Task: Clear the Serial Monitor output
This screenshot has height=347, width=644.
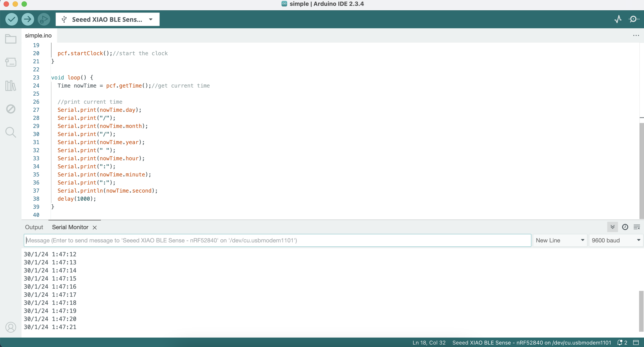Action: pyautogui.click(x=637, y=227)
